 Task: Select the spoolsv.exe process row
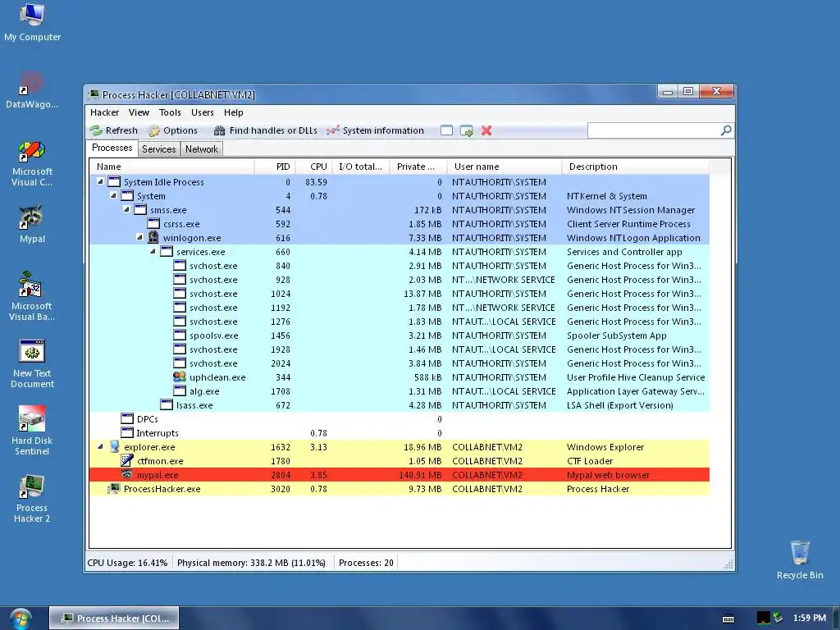[399, 336]
